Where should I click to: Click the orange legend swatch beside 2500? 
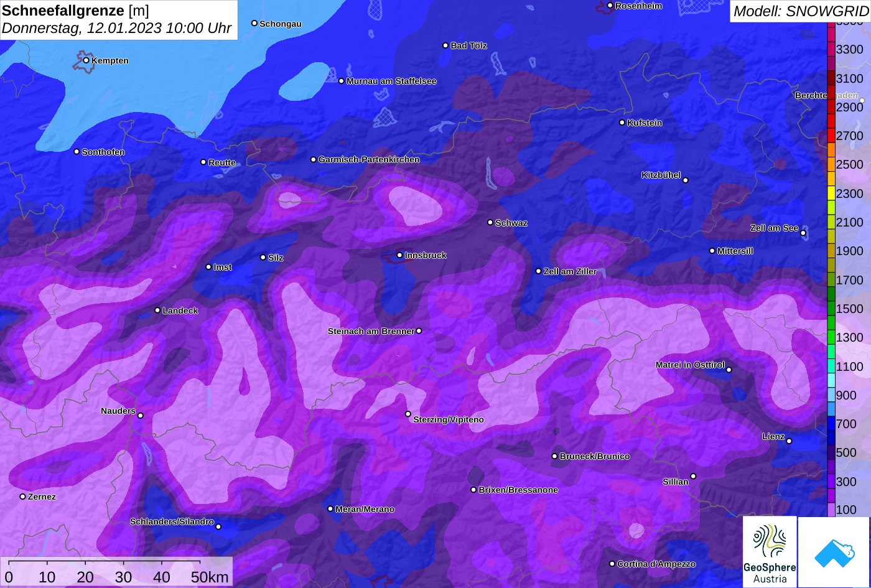[831, 165]
